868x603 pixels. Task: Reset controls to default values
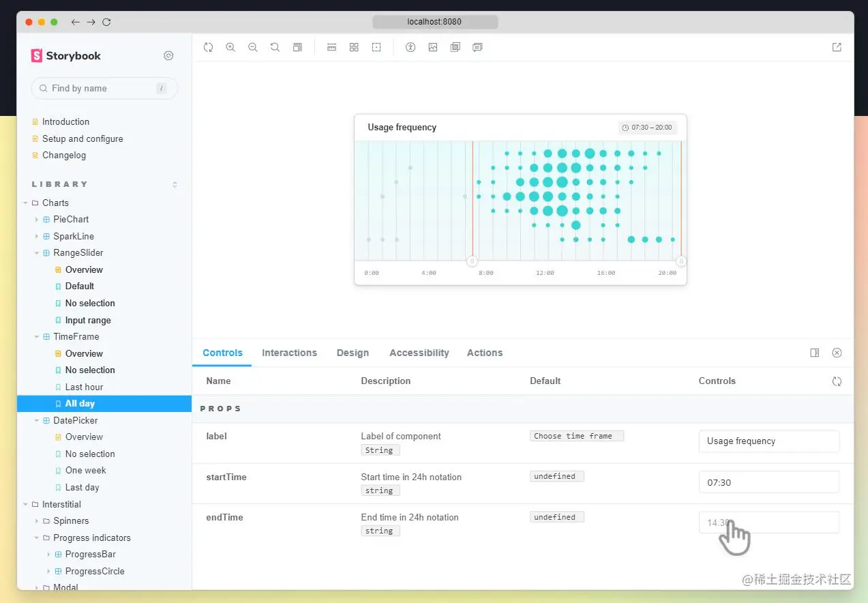[837, 381]
